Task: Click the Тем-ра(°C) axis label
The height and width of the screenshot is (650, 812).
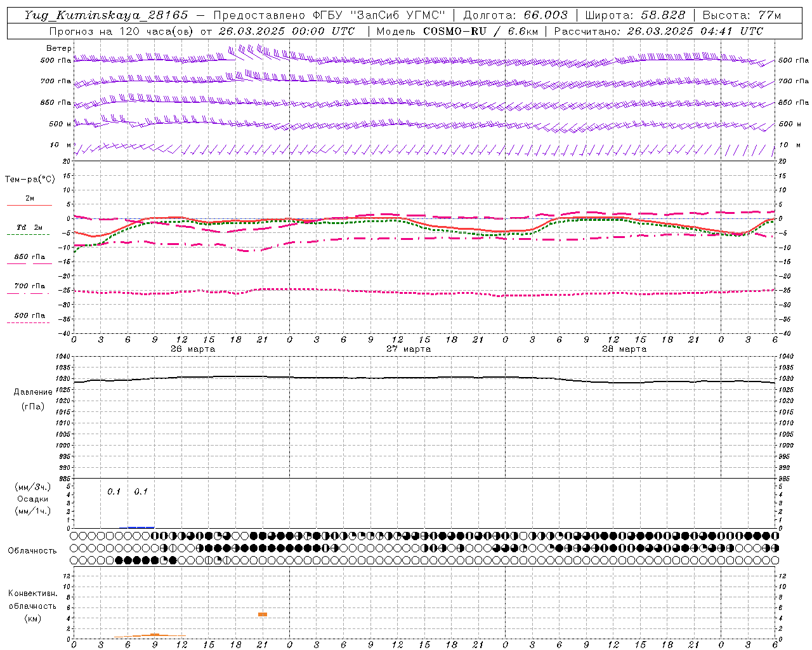Action: (30, 180)
